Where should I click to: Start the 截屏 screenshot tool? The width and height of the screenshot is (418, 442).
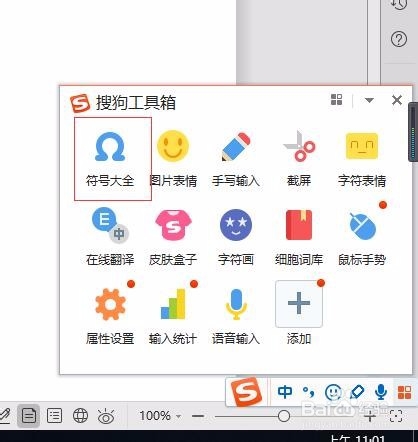(x=299, y=158)
